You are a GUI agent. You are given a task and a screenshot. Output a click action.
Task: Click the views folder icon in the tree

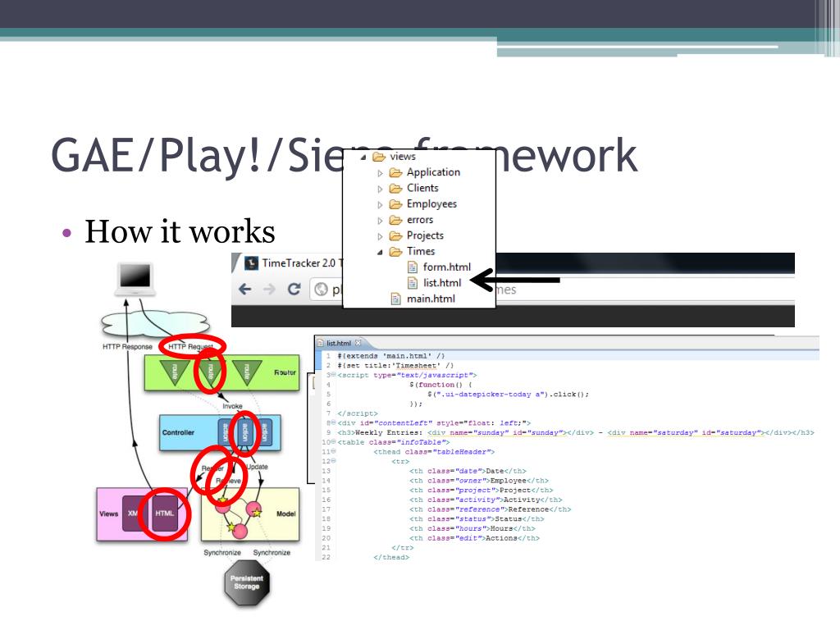tap(379, 157)
